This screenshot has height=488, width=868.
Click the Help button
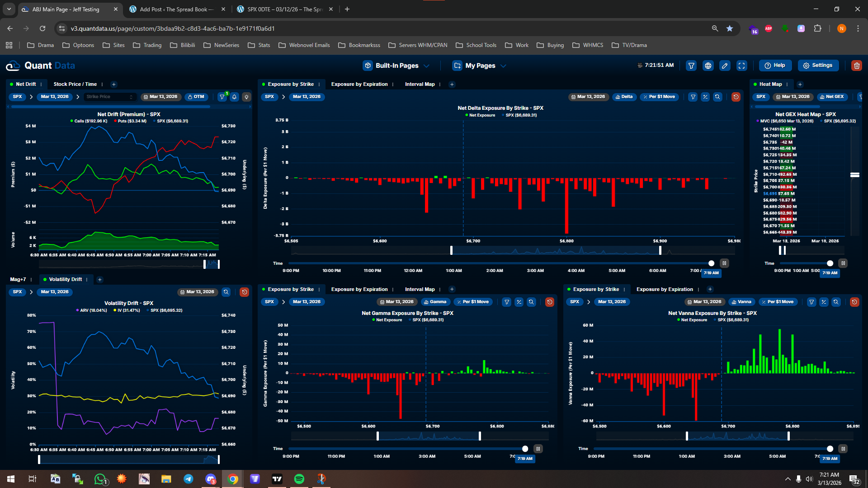775,66
